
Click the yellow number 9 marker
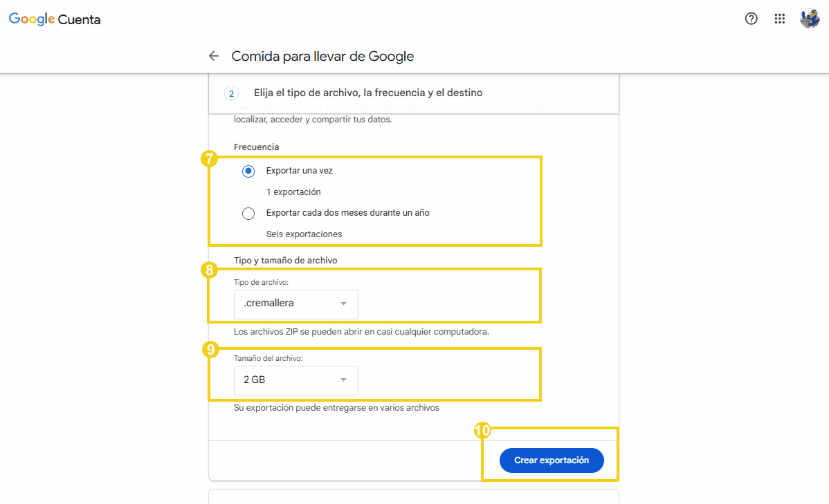[x=210, y=350]
